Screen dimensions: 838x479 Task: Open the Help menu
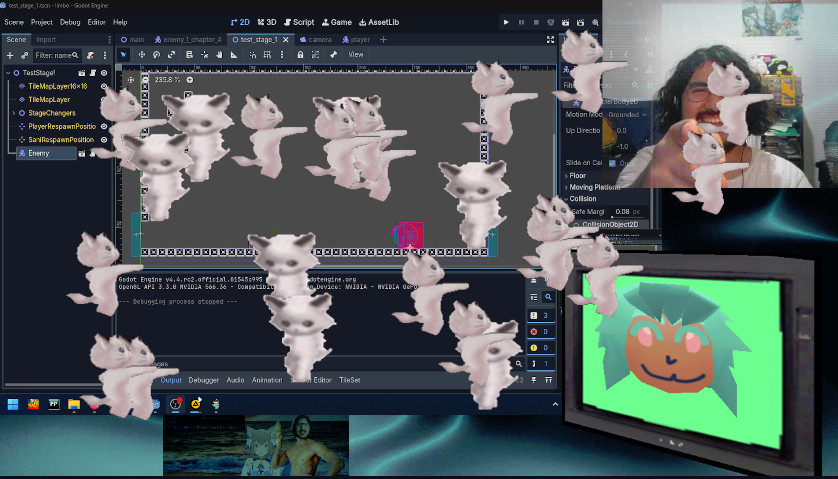click(120, 22)
